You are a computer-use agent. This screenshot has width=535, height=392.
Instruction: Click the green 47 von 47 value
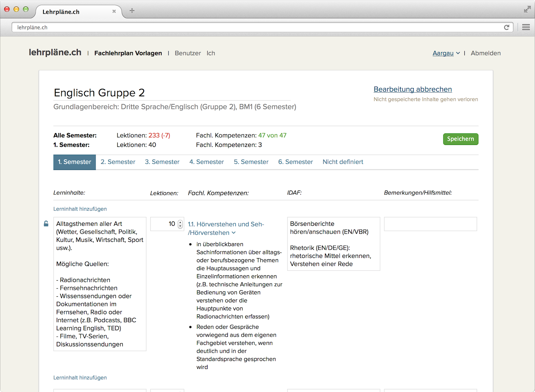coord(272,136)
